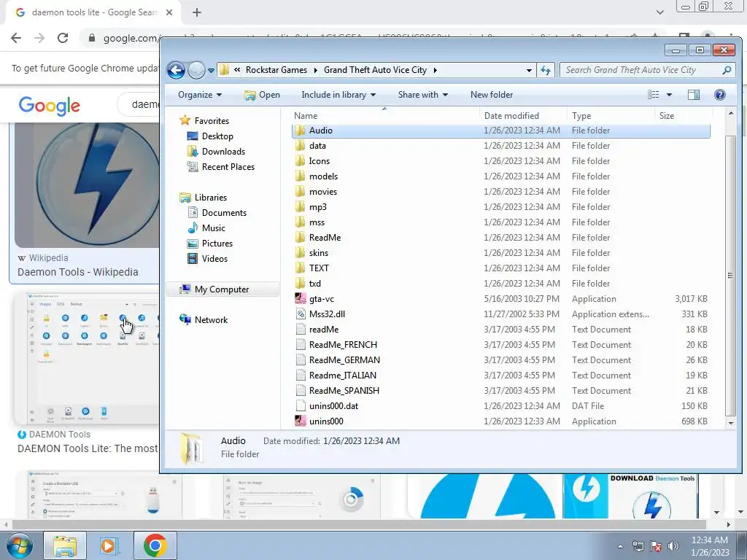Open recent locations dropdown beside nav arrows
The image size is (747, 560).
pyautogui.click(x=211, y=71)
